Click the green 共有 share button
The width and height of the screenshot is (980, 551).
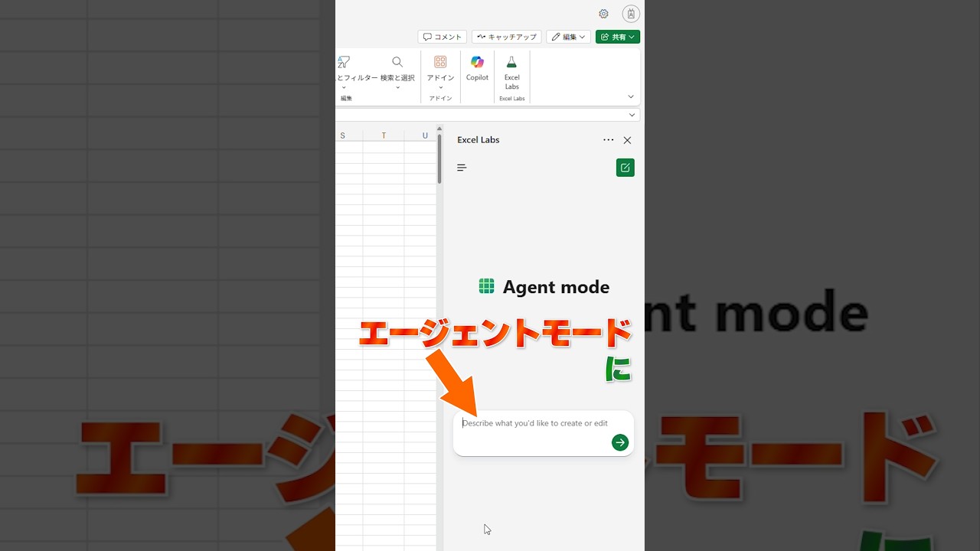point(618,37)
